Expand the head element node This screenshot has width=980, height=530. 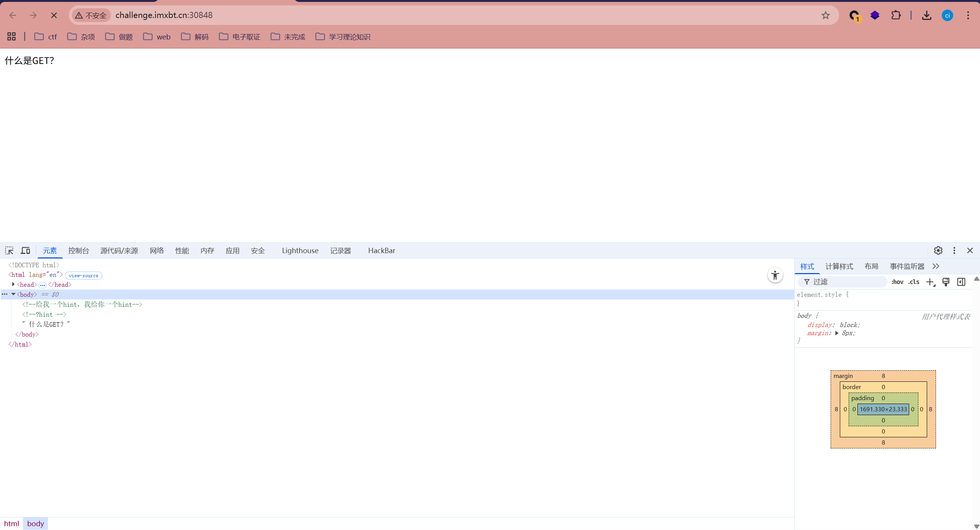click(x=13, y=285)
